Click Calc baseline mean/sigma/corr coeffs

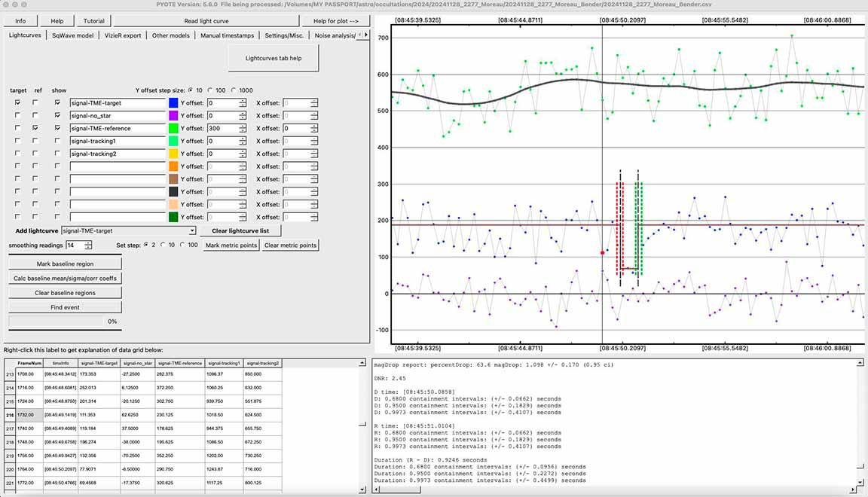click(x=66, y=279)
